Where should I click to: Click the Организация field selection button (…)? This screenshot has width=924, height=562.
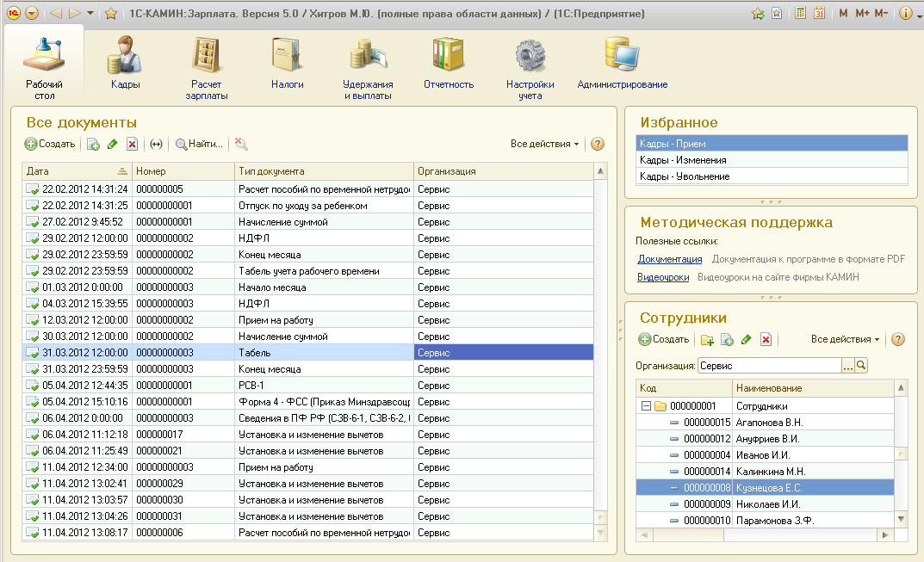[847, 366]
